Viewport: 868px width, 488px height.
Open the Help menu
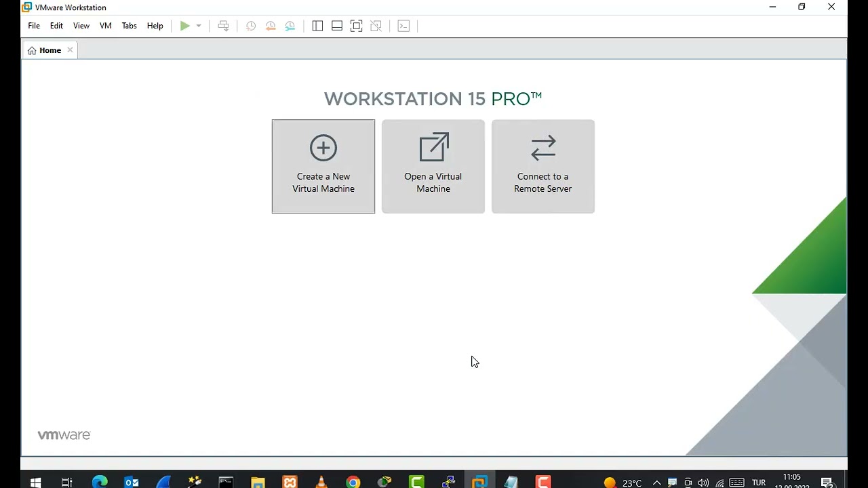click(155, 26)
